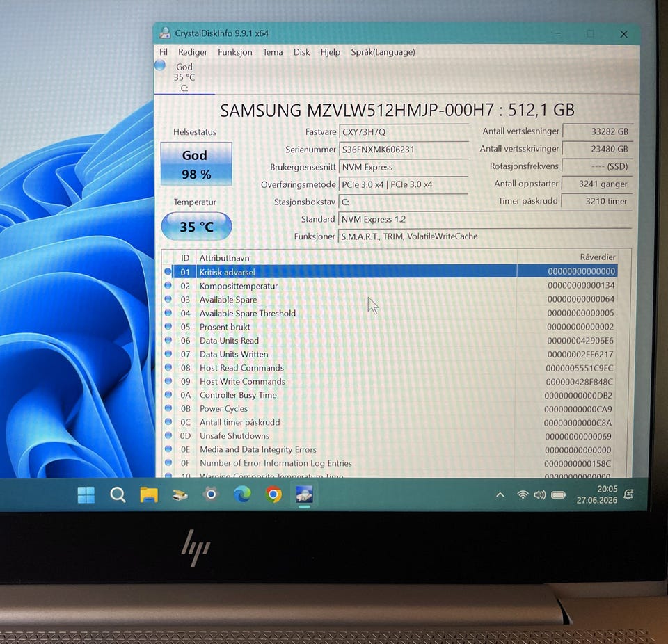
Task: Click the speaker volume tray icon
Action: [x=540, y=494]
